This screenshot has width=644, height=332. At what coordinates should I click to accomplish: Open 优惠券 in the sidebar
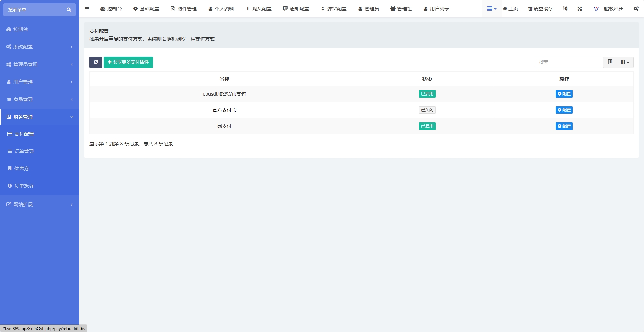40,168
